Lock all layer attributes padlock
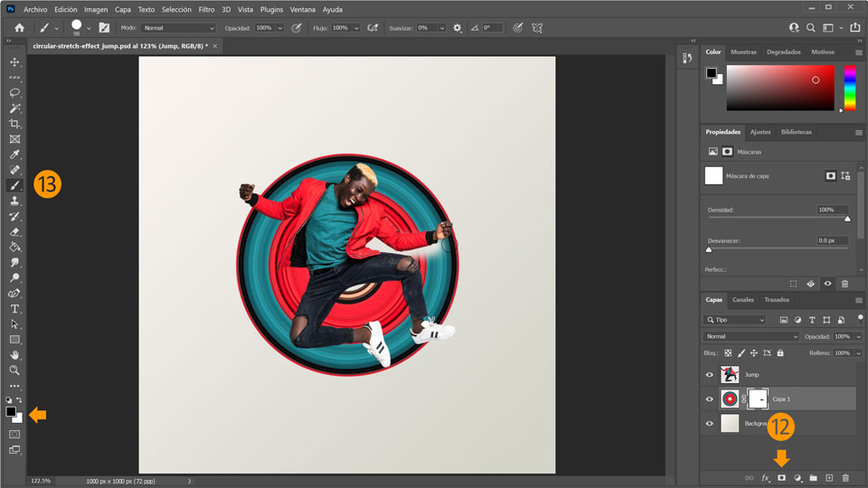 pos(780,353)
